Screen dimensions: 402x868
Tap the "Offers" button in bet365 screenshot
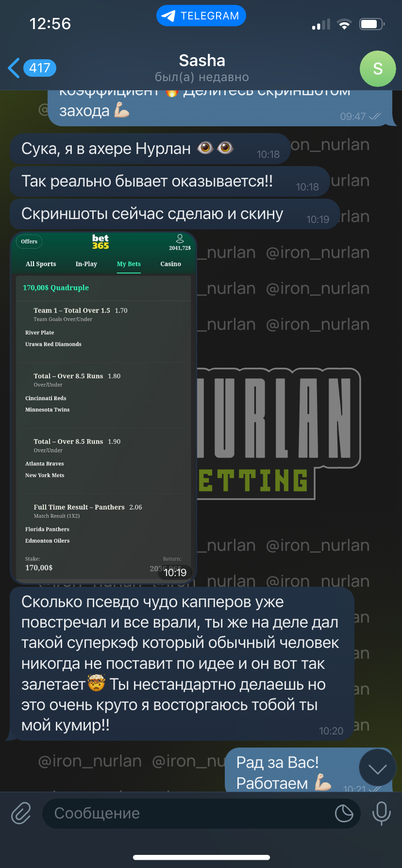29,241
